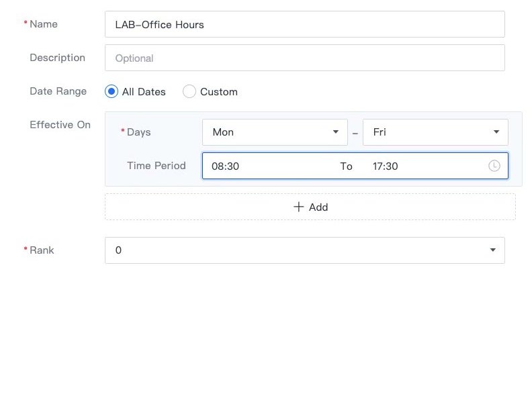This screenshot has width=532, height=400.
Task: Click the Effective On label
Action: [x=60, y=125]
